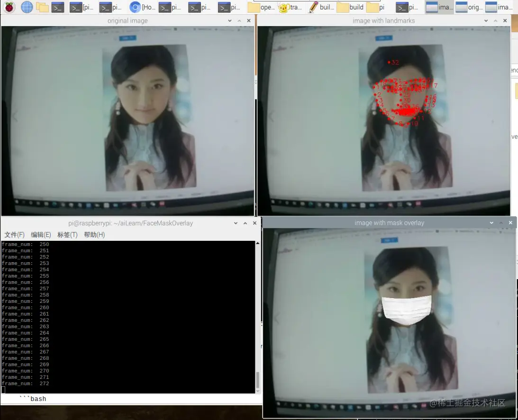The width and height of the screenshot is (518, 420).
Task: Maximize the 'image with mask overlay' window
Action: [x=501, y=223]
